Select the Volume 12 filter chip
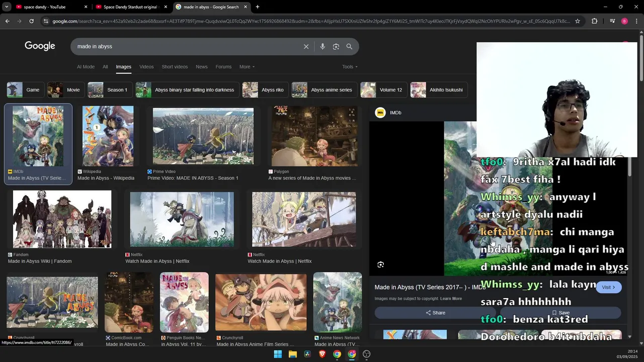Viewport: 644px width, 362px height. click(x=383, y=90)
